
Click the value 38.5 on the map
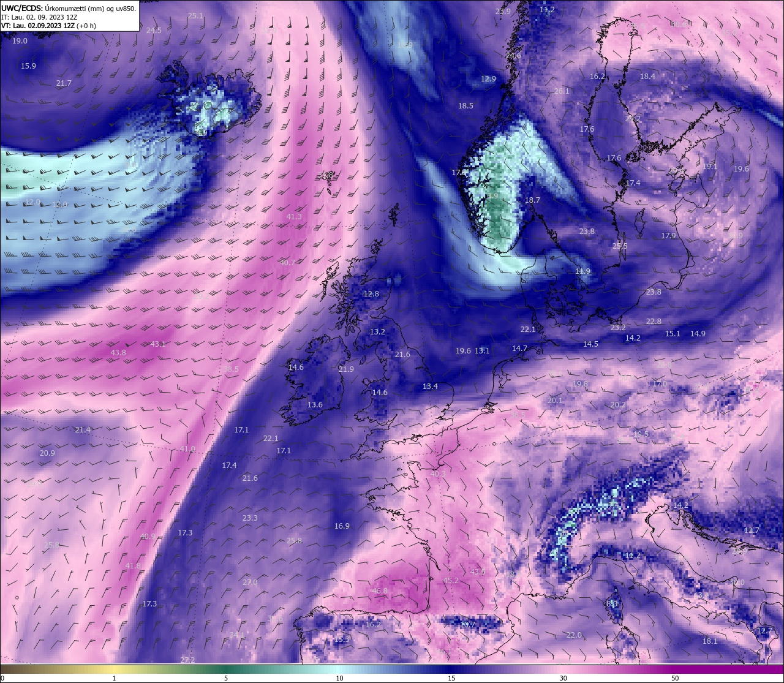pyautogui.click(x=231, y=369)
